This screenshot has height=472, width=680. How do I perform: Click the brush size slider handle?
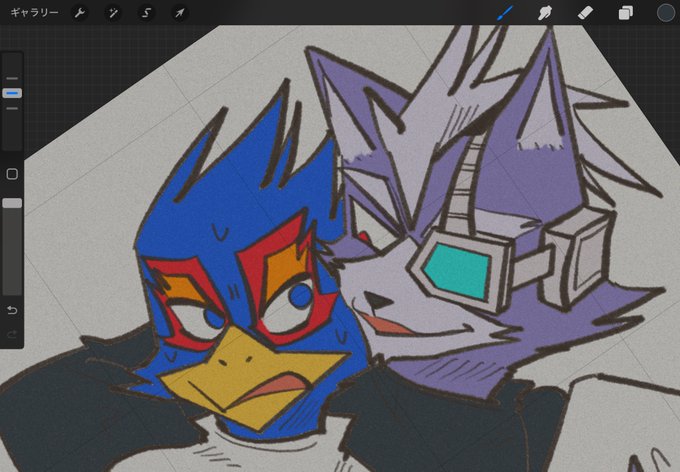point(12,93)
